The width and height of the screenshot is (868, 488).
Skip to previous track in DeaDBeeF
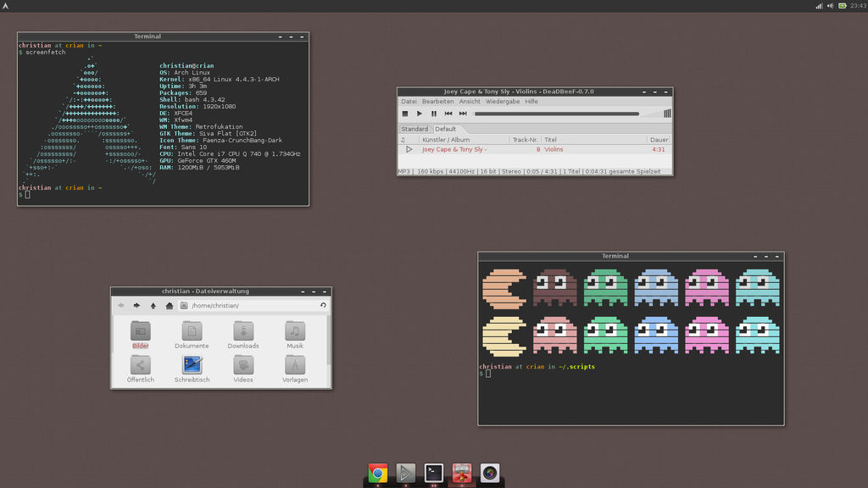point(448,114)
